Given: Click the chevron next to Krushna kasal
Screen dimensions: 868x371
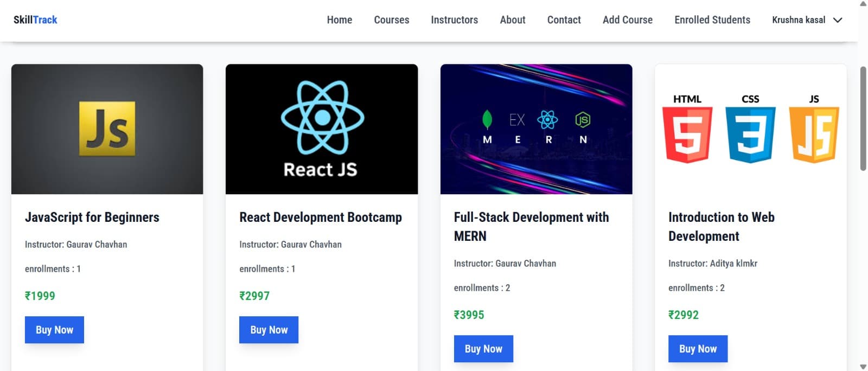Looking at the screenshot, I should (838, 20).
